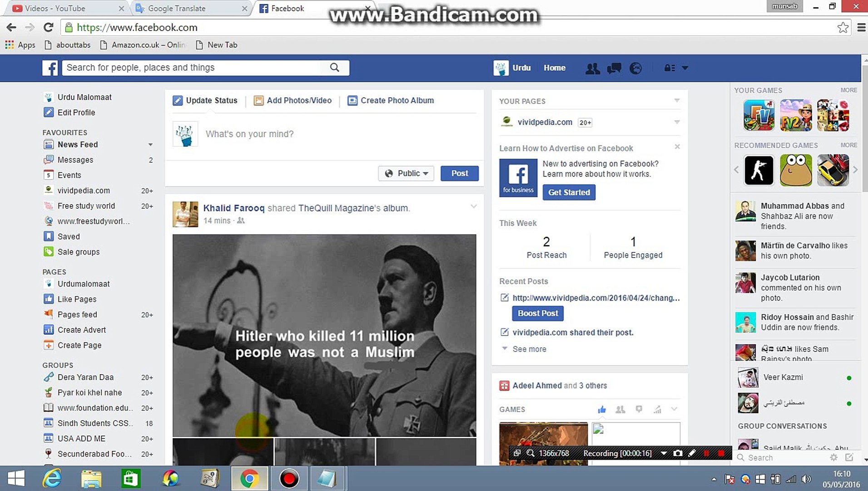The image size is (868, 491).
Task: Open the notifications globe icon
Action: (x=635, y=68)
